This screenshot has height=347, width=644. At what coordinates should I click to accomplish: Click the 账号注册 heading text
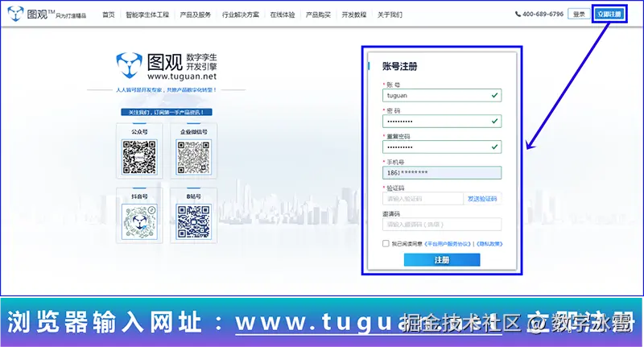tap(399, 67)
